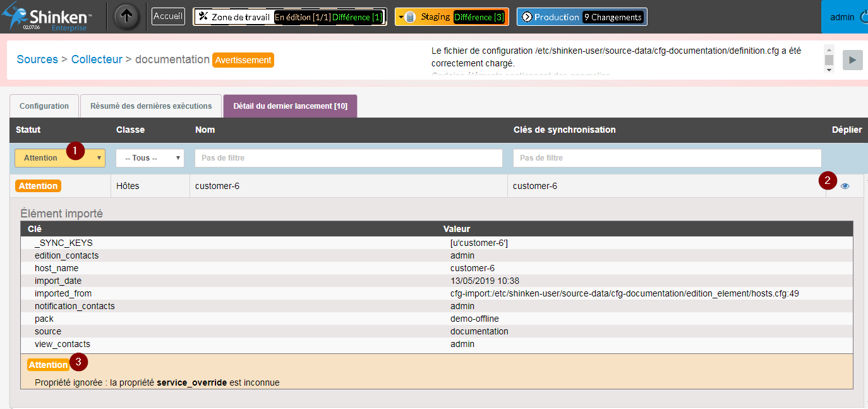This screenshot has width=868, height=409.
Task: Click the power icon next to admin
Action: (864, 17)
